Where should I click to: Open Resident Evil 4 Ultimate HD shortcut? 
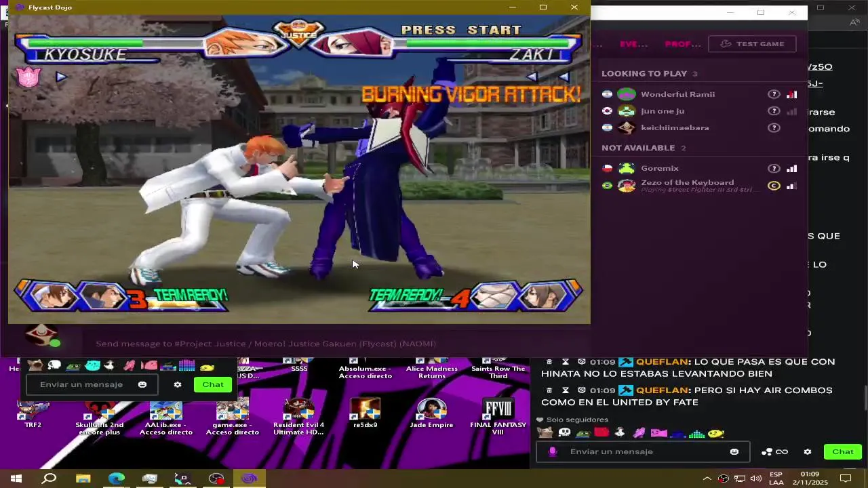coord(298,417)
